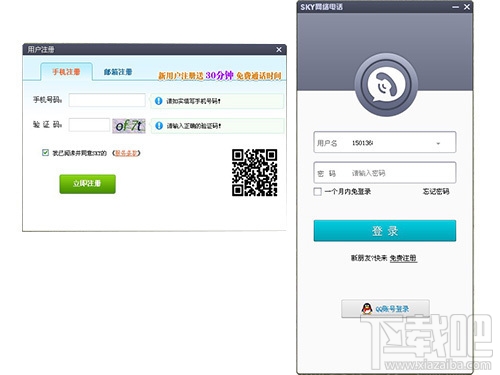Close the 用户注册 window
Screen dimensions: 500x375
(279, 50)
